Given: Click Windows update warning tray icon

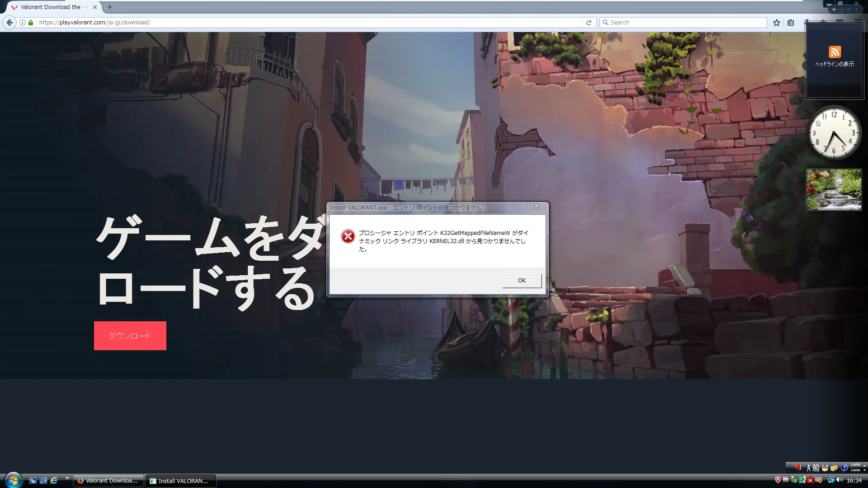Looking at the screenshot, I should coord(819,480).
